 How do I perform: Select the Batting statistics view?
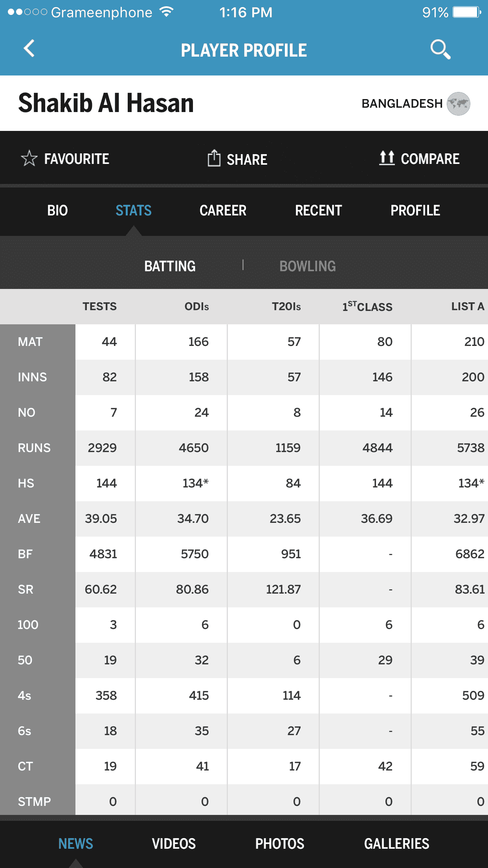click(170, 266)
